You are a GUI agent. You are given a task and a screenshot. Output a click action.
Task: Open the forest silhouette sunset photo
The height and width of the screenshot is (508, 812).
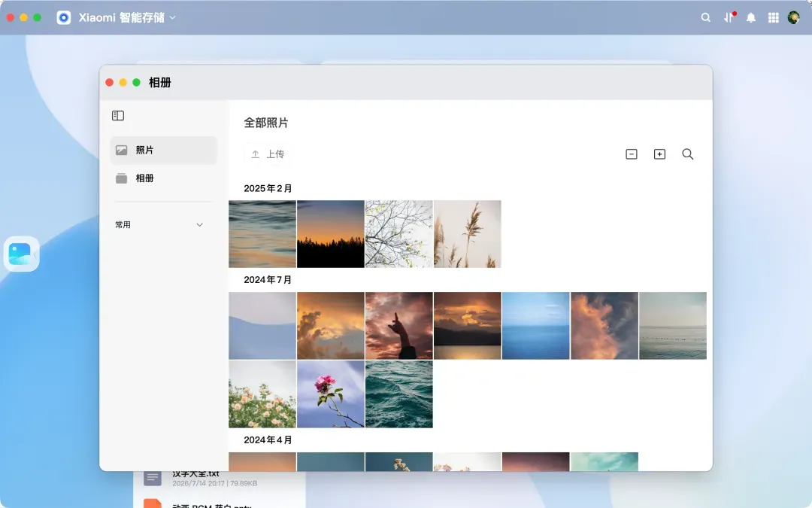point(330,234)
